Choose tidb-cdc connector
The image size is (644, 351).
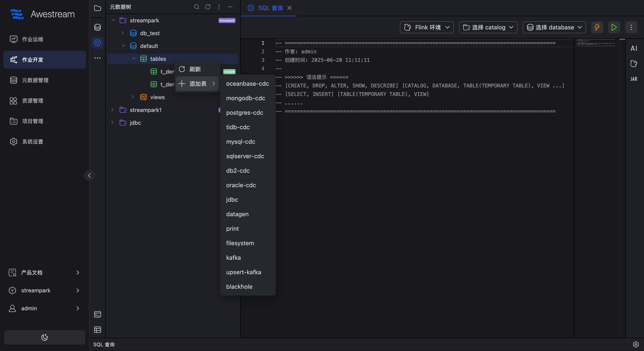click(x=248, y=127)
